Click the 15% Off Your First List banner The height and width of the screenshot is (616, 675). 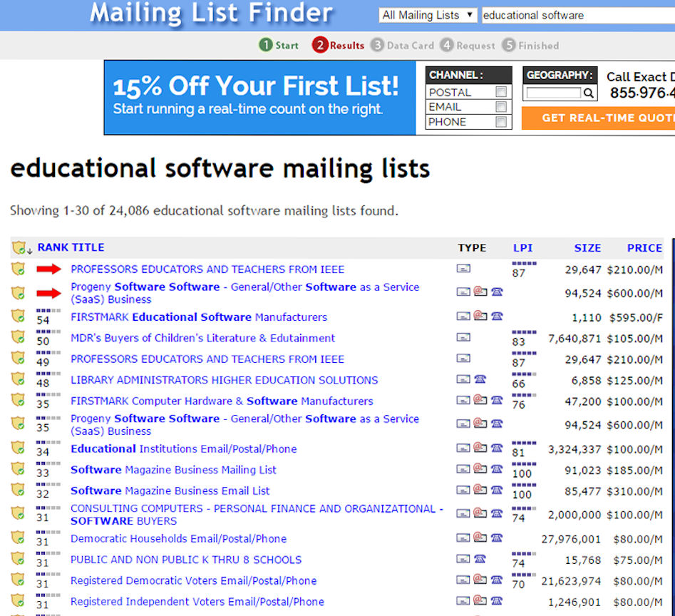pyautogui.click(x=260, y=98)
